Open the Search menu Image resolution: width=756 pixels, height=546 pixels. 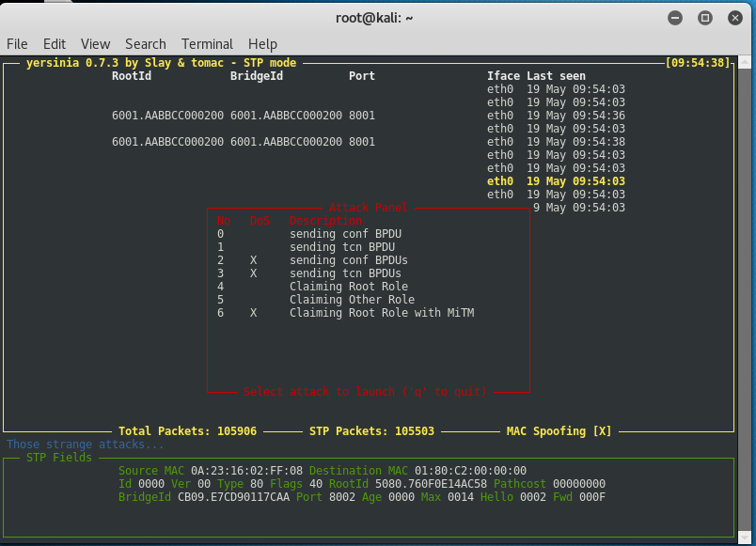tap(146, 44)
